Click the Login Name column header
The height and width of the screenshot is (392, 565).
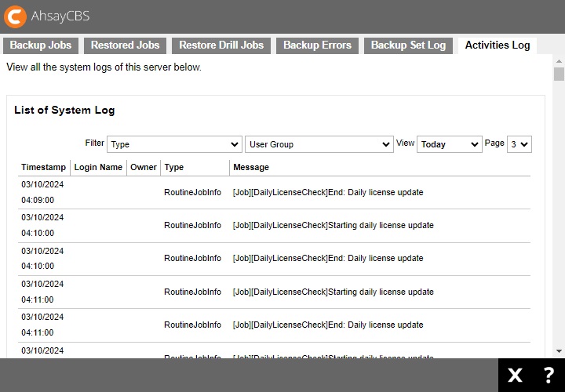click(x=98, y=167)
